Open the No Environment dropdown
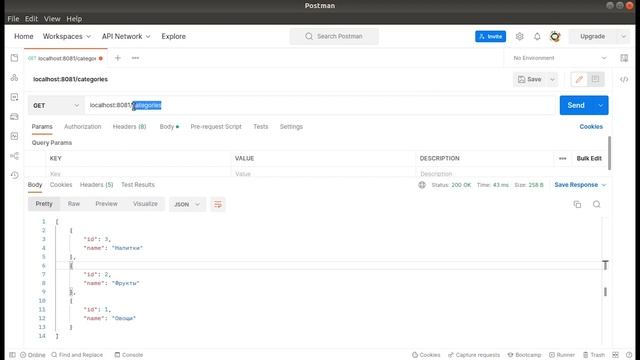Image resolution: width=640 pixels, height=360 pixels. 560,58
